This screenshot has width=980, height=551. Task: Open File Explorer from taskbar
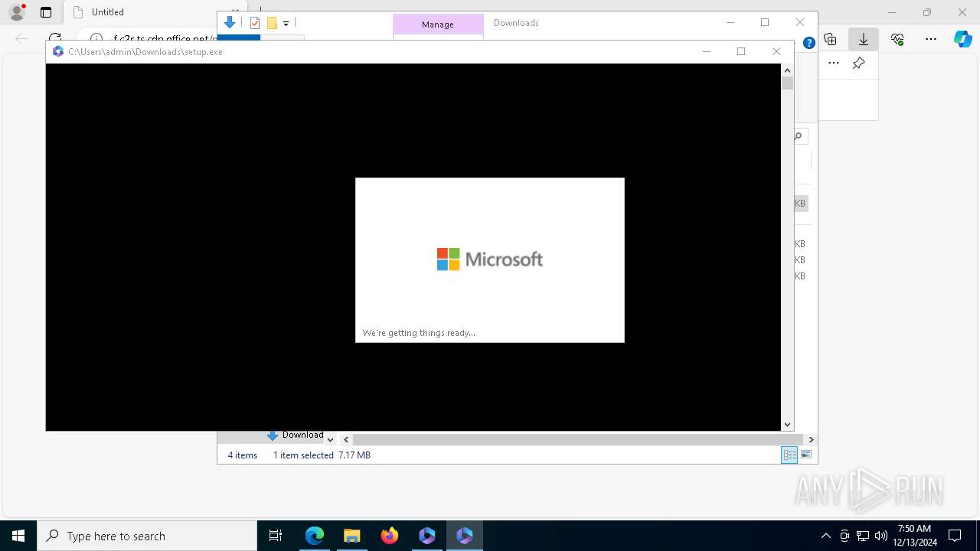click(351, 536)
